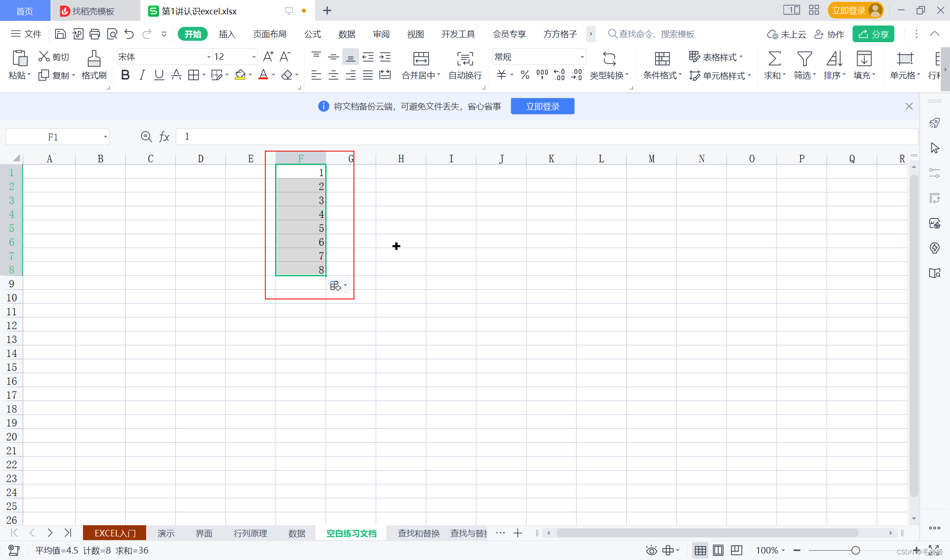Viewport: 950px width, 560px height.
Task: Click the formula bar input showing 1
Action: 547,137
